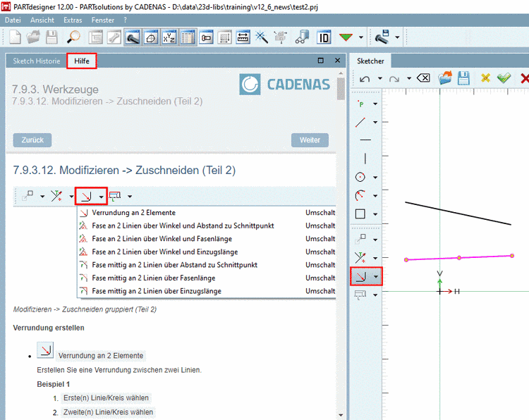Select the Point tool in Sketcher sidebar
Image resolution: width=529 pixels, height=420 pixels.
pyautogui.click(x=361, y=104)
